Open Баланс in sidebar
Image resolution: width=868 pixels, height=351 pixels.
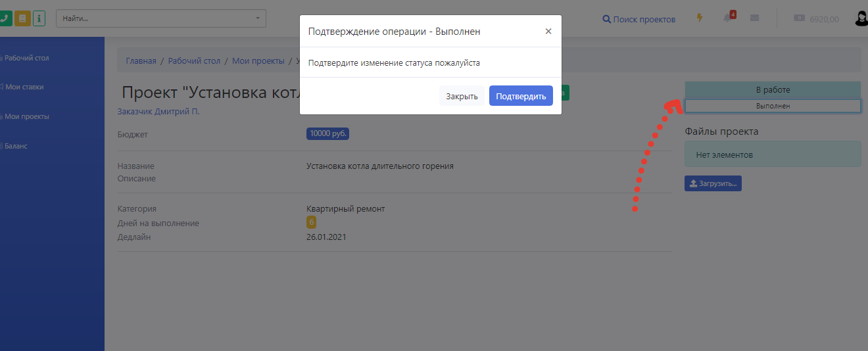click(16, 146)
